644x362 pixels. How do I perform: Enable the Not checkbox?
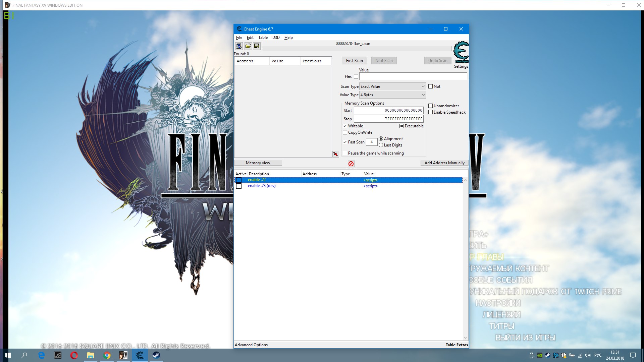430,86
